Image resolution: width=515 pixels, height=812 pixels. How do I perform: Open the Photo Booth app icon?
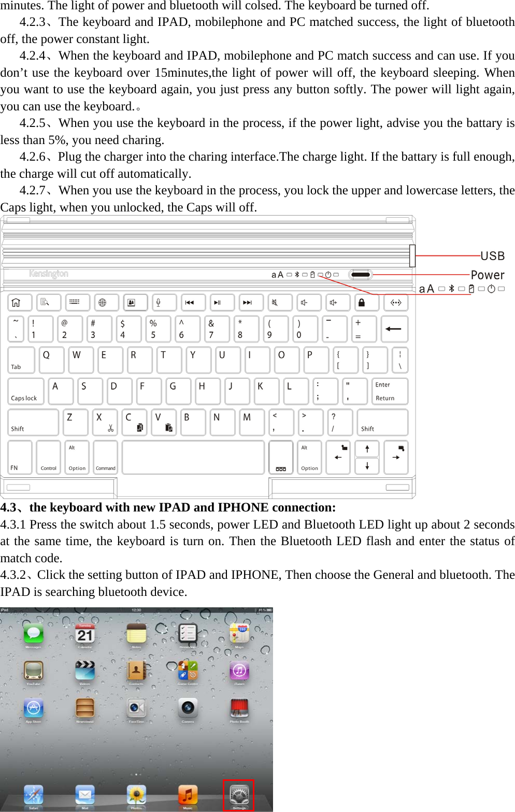point(239,708)
